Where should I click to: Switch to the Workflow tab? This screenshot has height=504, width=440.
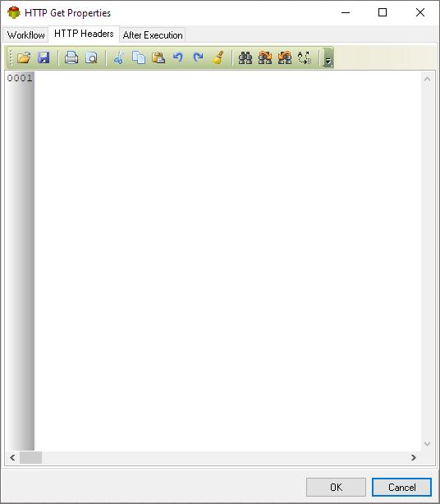25,34
